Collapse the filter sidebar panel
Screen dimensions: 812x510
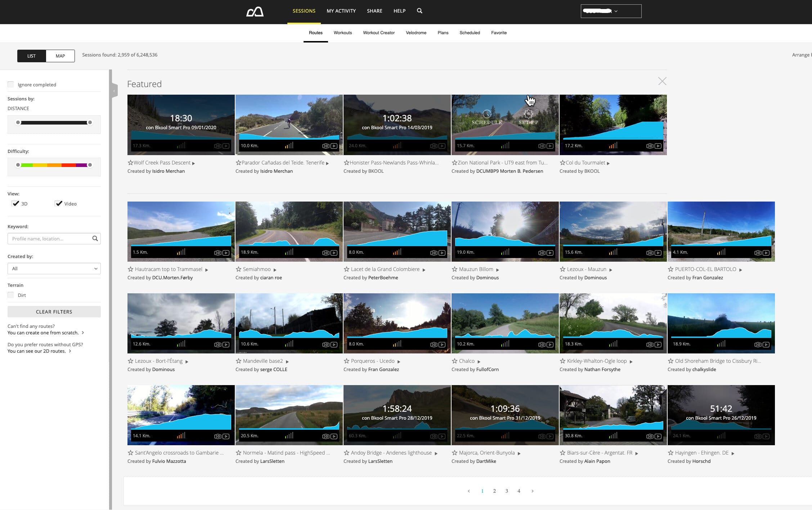click(x=114, y=91)
